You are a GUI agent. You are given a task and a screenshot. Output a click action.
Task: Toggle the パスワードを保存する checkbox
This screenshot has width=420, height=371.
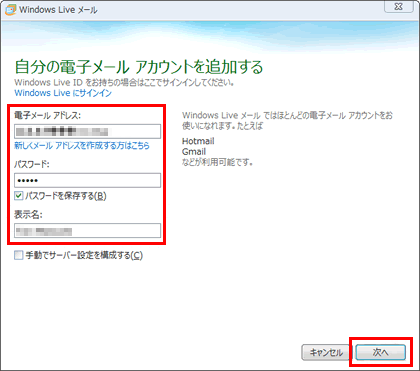pos(19,196)
